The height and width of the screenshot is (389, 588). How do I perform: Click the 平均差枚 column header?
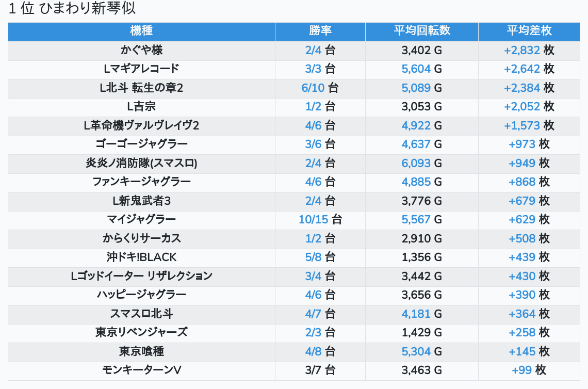[529, 31]
